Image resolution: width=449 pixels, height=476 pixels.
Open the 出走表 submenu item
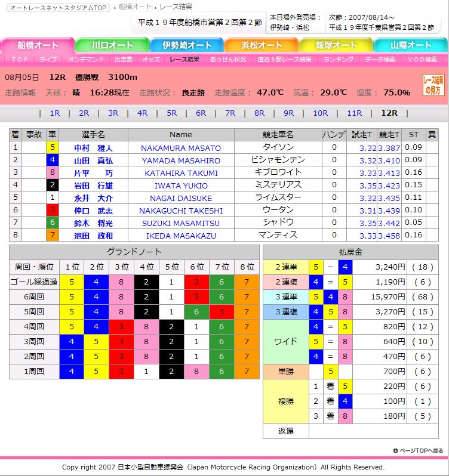pyautogui.click(x=124, y=59)
